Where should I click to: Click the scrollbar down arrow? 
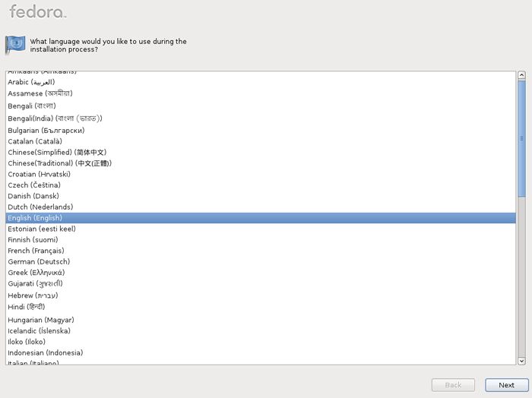pos(521,361)
